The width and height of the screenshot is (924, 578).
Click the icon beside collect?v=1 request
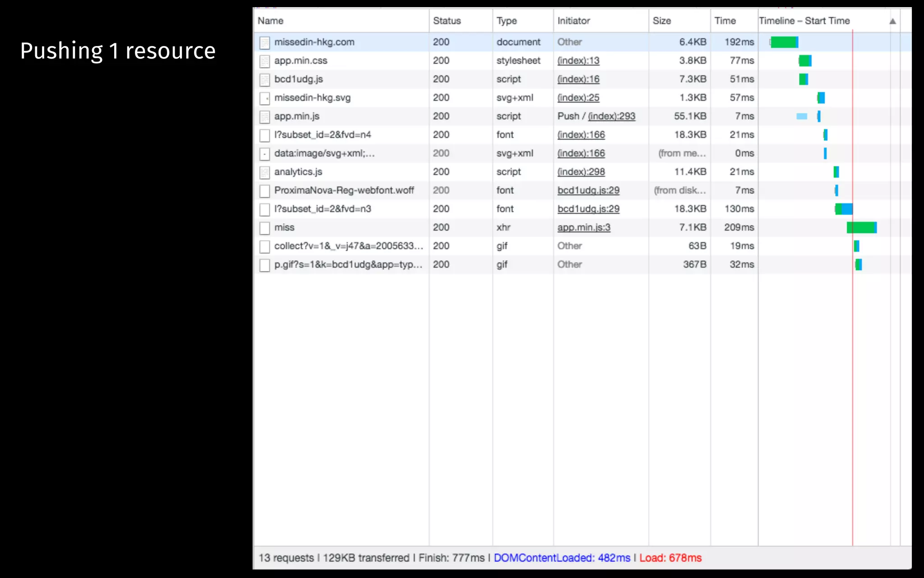tap(264, 246)
